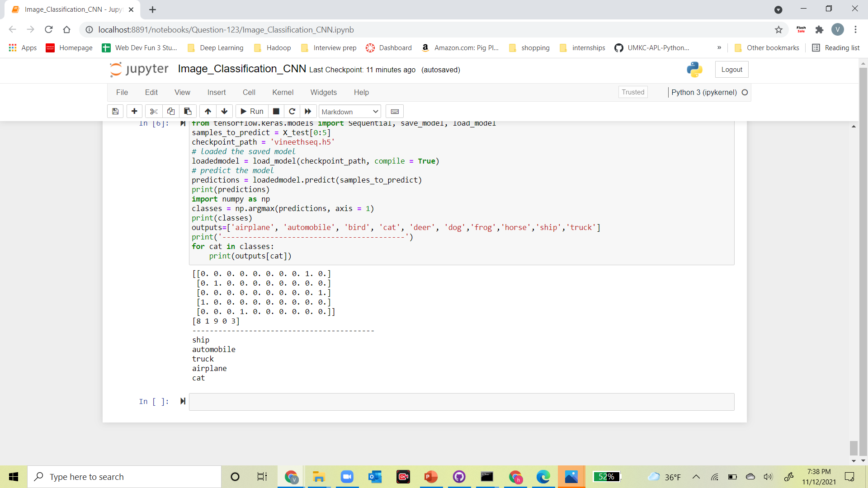Interrupt the kernel with the stop icon
This screenshot has height=488, width=868.
(x=276, y=111)
